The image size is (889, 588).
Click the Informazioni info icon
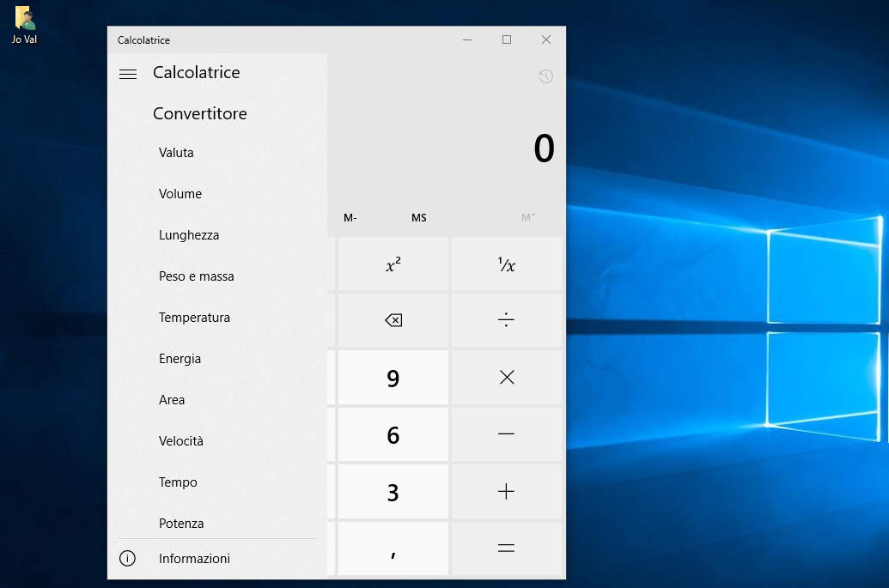click(128, 558)
